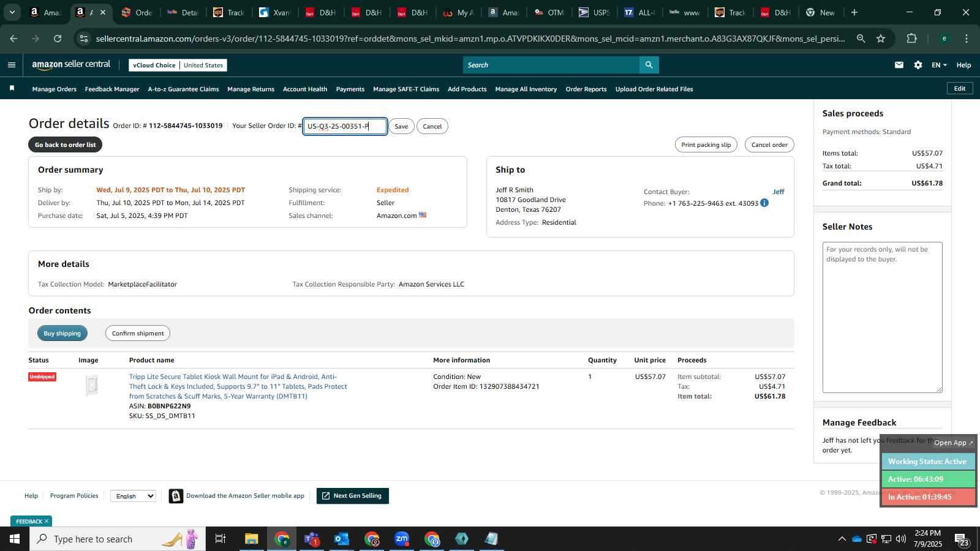Open the browser extensions puzzle icon
Screen dimensions: 980x551
click(912, 39)
